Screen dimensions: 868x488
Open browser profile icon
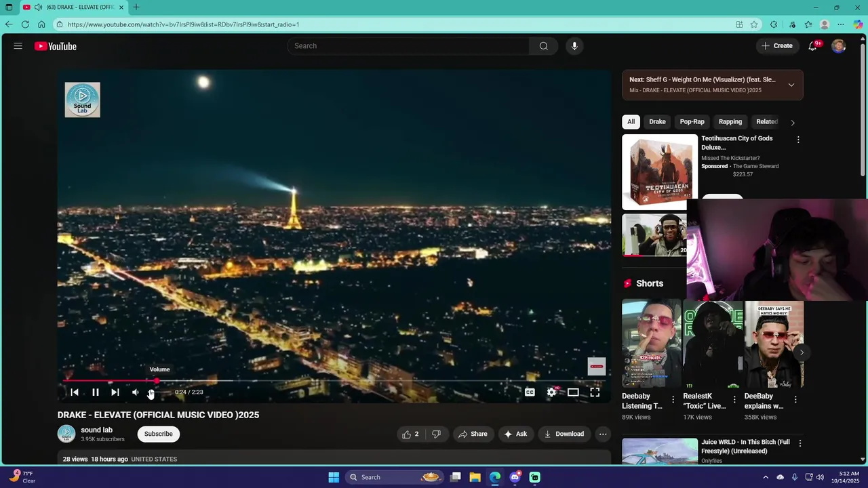point(825,24)
